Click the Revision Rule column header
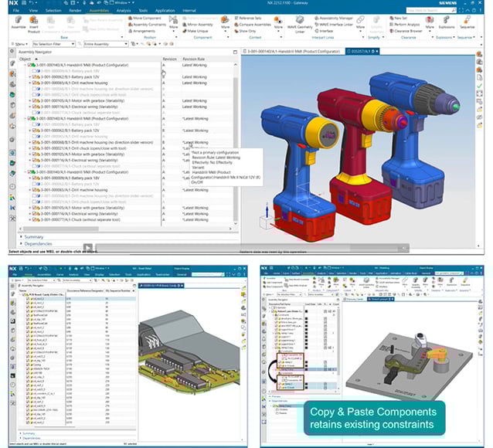Viewport: 493px width, 448px height. 193,59
